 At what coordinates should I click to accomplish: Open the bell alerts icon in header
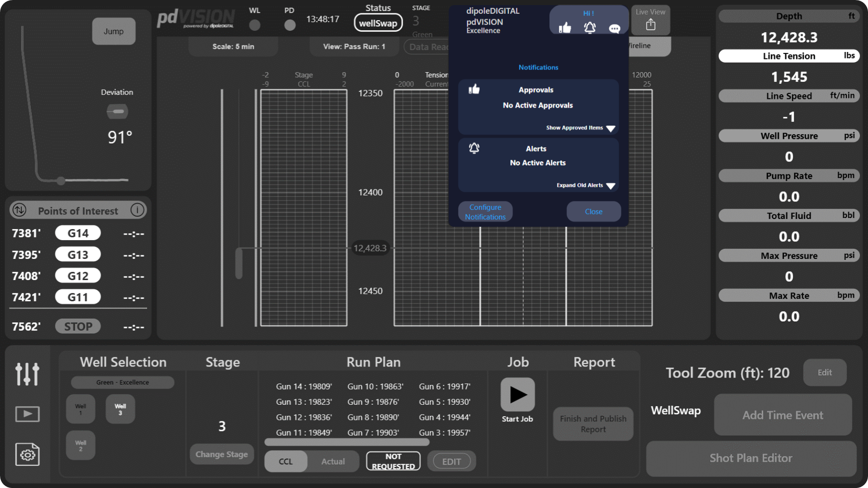pyautogui.click(x=589, y=28)
